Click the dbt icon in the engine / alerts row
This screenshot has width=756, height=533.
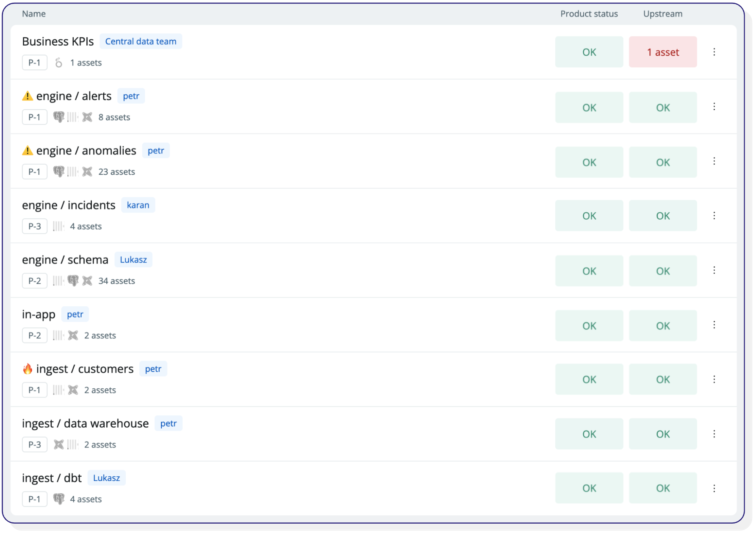pyautogui.click(x=87, y=117)
